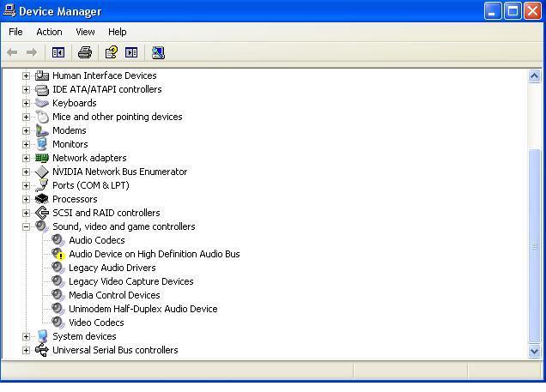Click the Universal Serial Bus controllers icon
The width and height of the screenshot is (546, 392).
42,350
